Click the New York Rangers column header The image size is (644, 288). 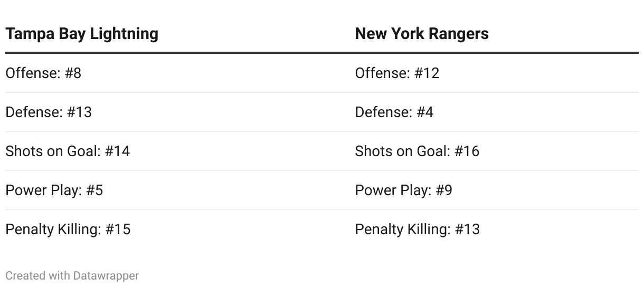422,34
